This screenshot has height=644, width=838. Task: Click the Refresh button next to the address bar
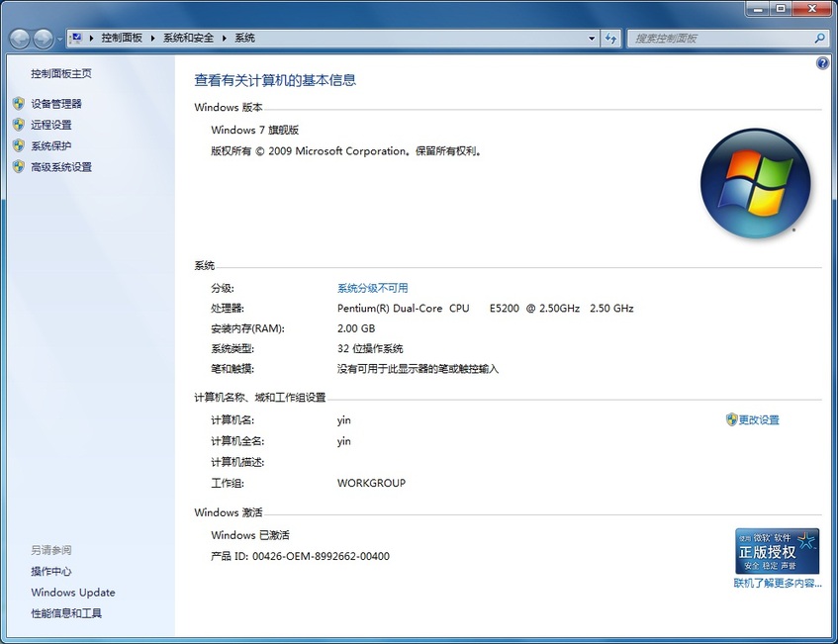[x=610, y=39]
